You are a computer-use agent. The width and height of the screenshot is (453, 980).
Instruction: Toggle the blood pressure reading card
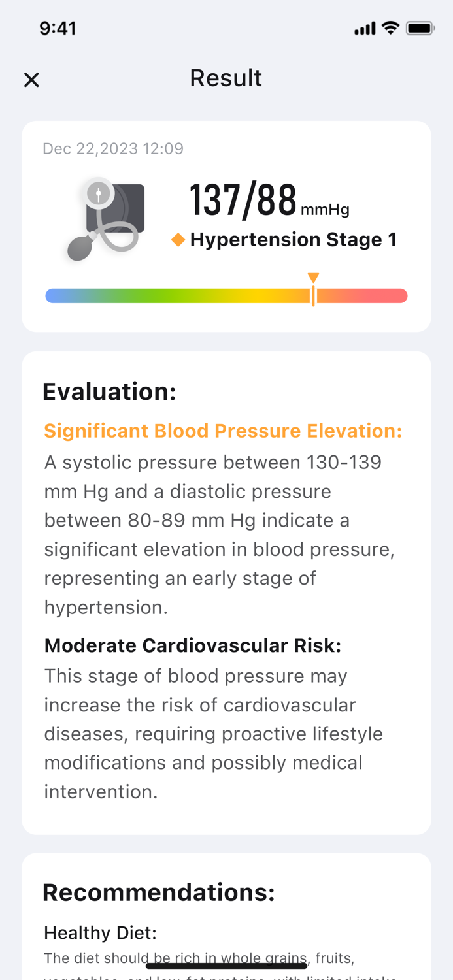coord(226,225)
